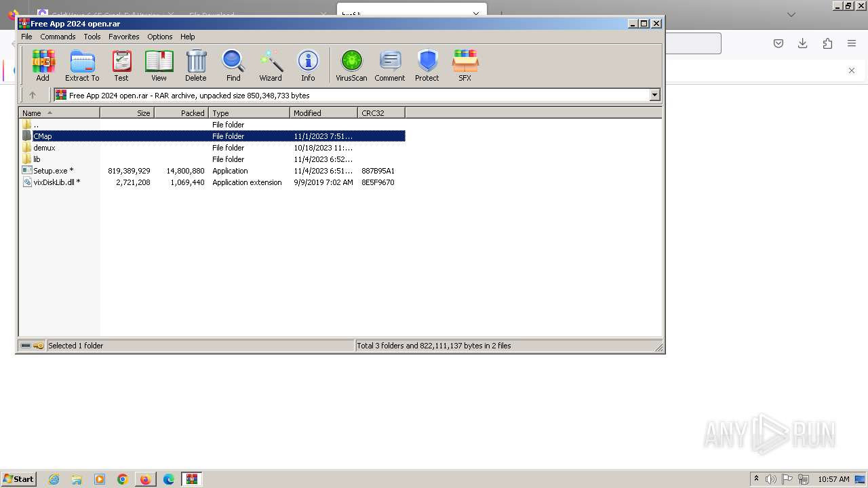868x488 pixels.
Task: Click the status bar drive icon
Action: tap(26, 346)
